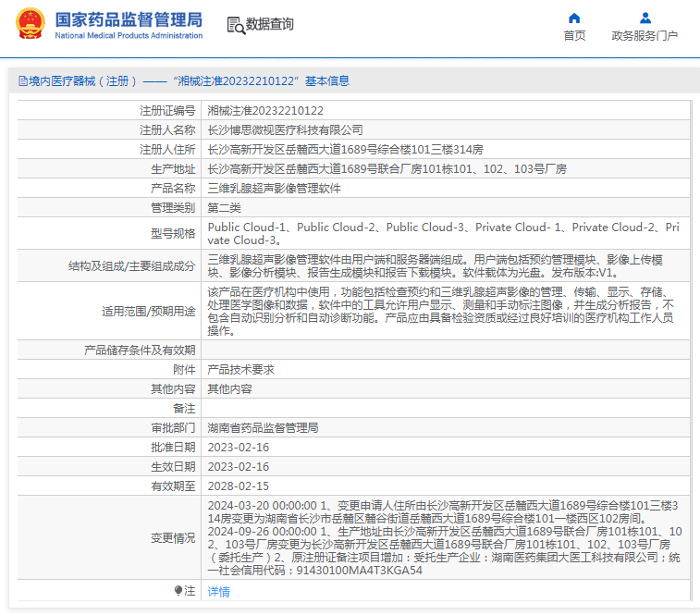The width and height of the screenshot is (700, 615).
Task: Click the 产品名称 field label
Action: [173, 189]
